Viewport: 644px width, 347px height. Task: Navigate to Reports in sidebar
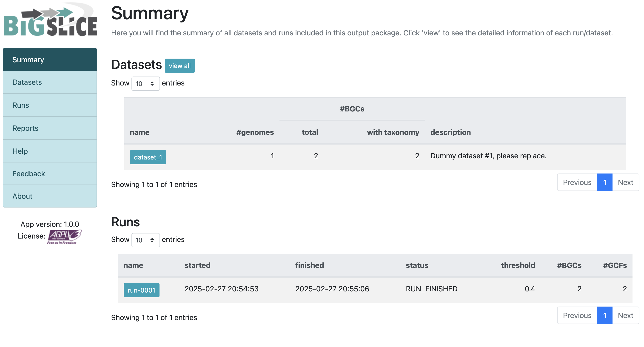point(50,128)
